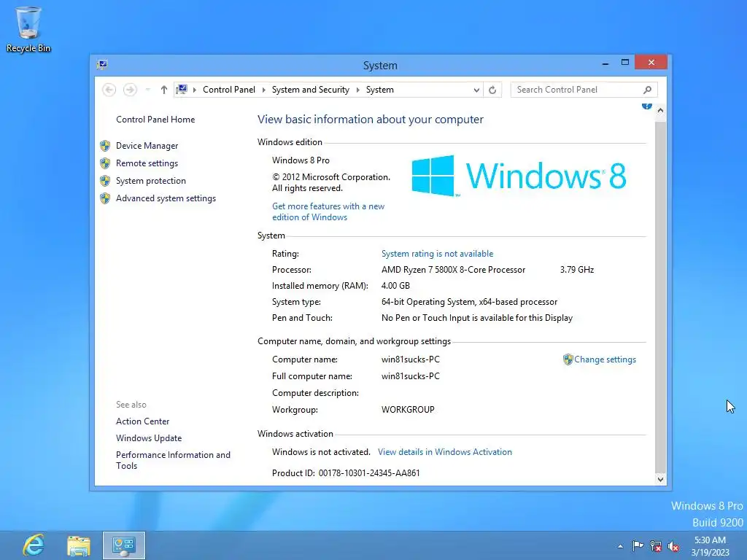This screenshot has height=560, width=747.
Task: Click the Windows 8 Pro edition text
Action: coord(301,160)
